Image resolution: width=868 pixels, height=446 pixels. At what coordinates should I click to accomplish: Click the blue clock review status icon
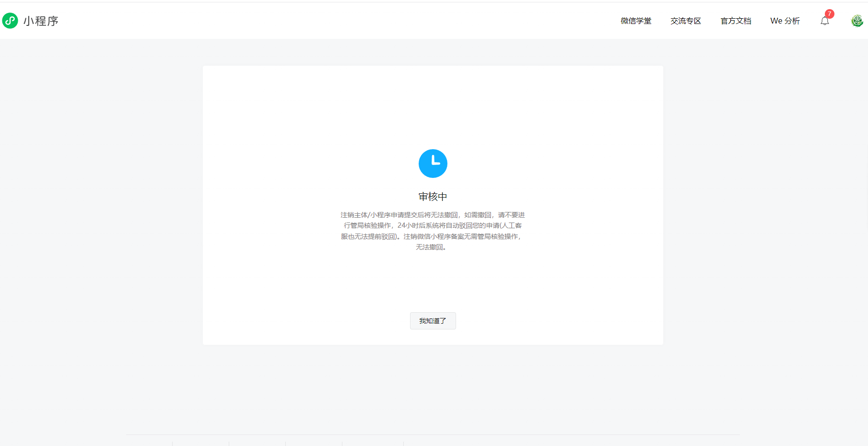coord(433,163)
